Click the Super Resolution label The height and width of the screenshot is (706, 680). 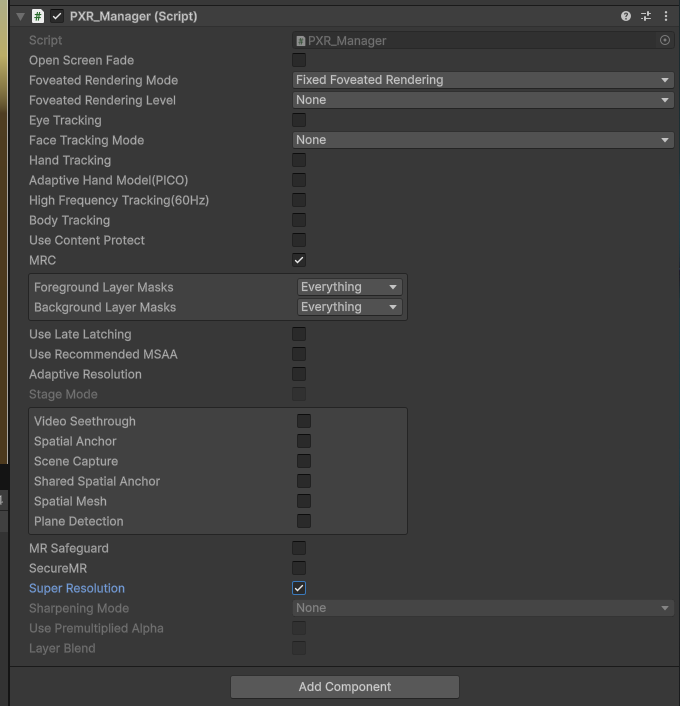coord(77,588)
